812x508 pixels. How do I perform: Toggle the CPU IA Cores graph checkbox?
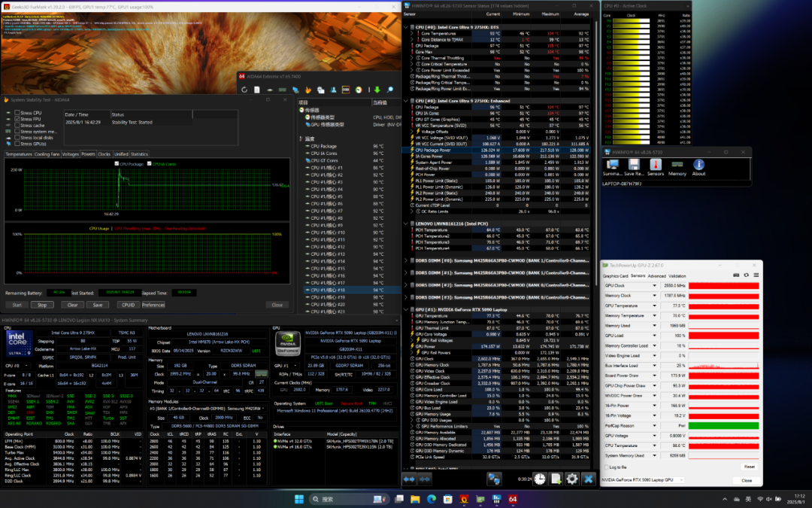[x=149, y=164]
